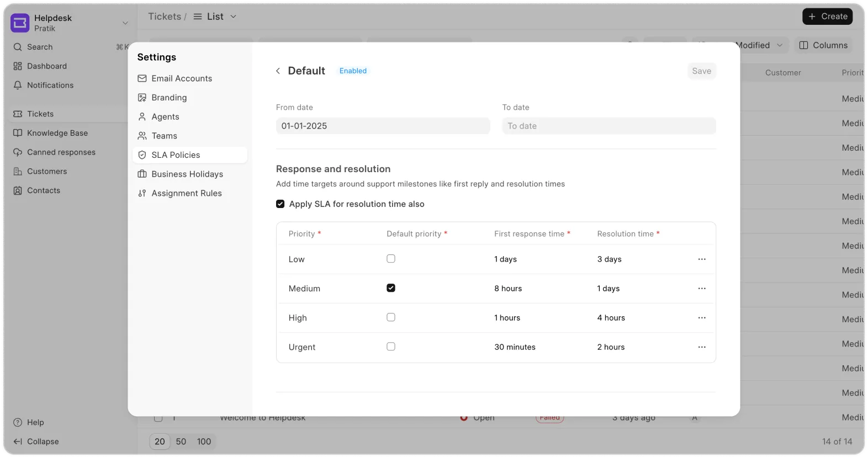Click the Notifications bell icon
Viewport: 868px width, 458px height.
18,86
